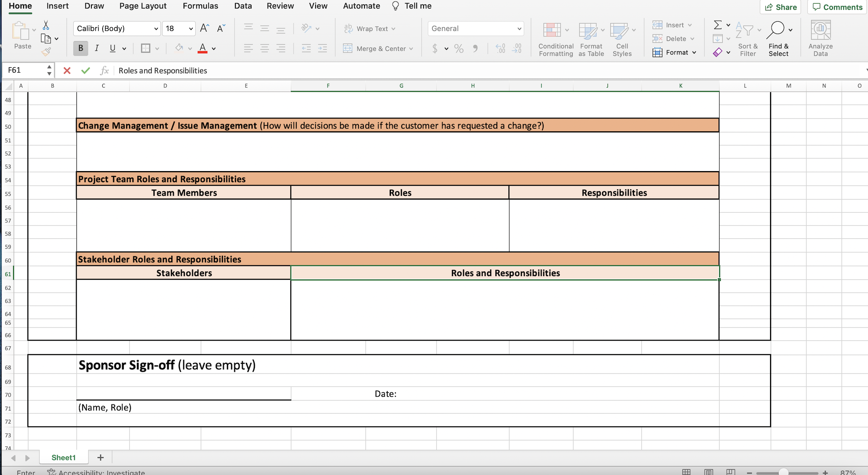Expand the borders dropdown arrow

coord(157,49)
